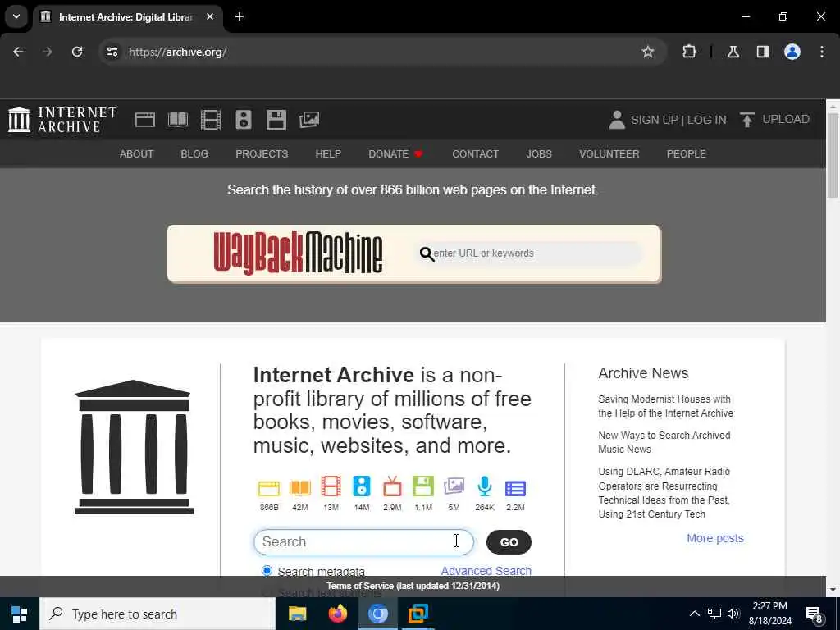Open the Video film icon in top bar
This screenshot has width=840, height=630.
[211, 120]
